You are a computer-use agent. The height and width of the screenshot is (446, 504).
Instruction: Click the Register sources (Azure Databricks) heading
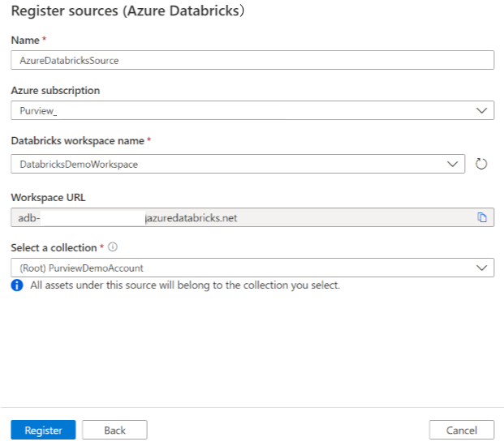(x=128, y=11)
